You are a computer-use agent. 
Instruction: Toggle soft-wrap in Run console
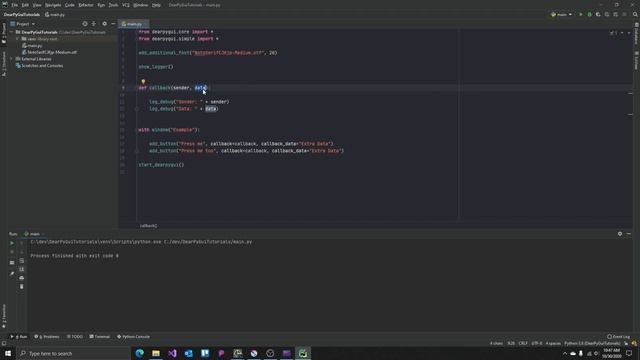click(x=22, y=260)
